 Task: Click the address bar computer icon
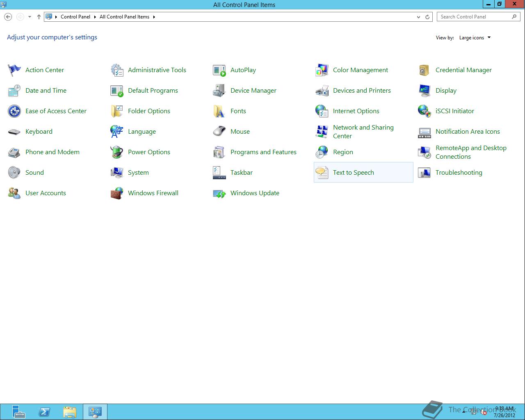[49, 17]
